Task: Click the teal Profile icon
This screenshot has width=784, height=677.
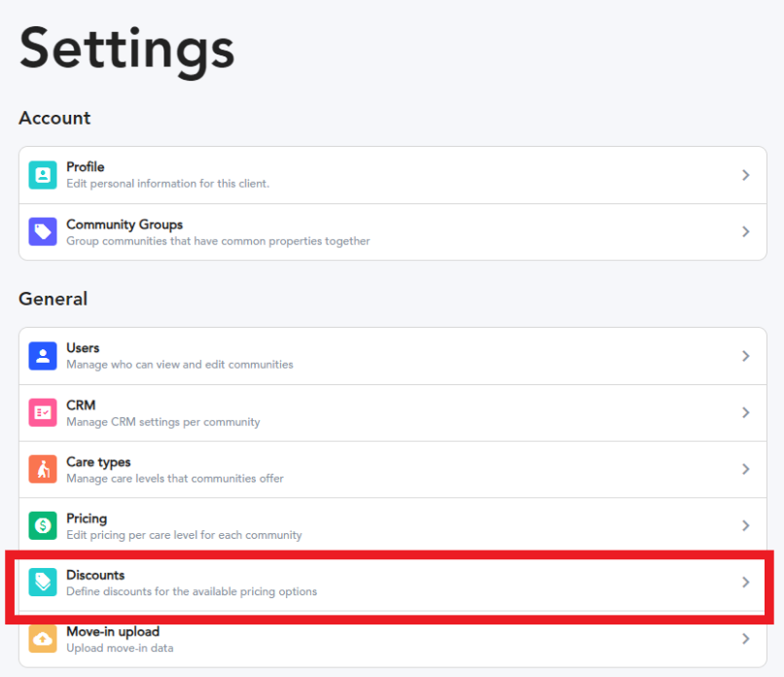Action: tap(43, 175)
